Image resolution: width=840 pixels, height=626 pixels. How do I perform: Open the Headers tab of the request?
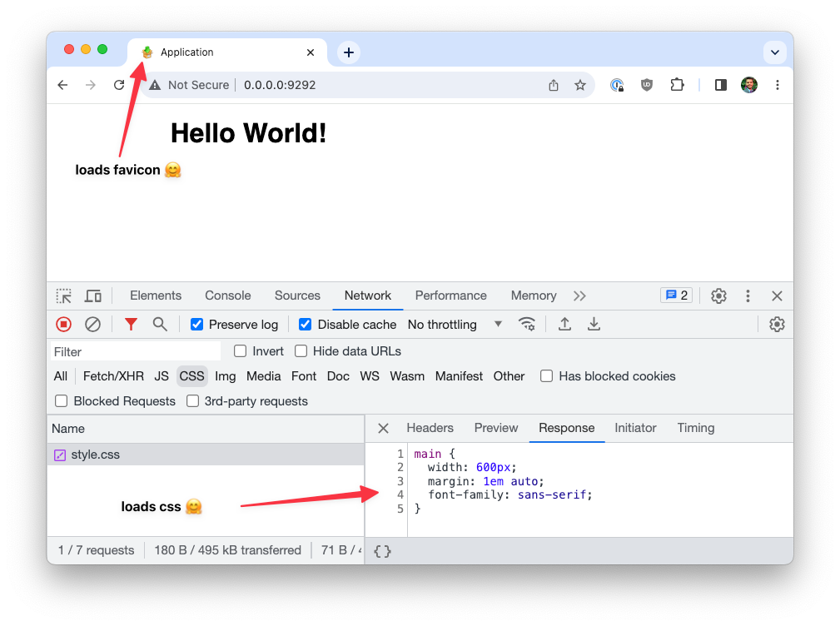tap(430, 428)
